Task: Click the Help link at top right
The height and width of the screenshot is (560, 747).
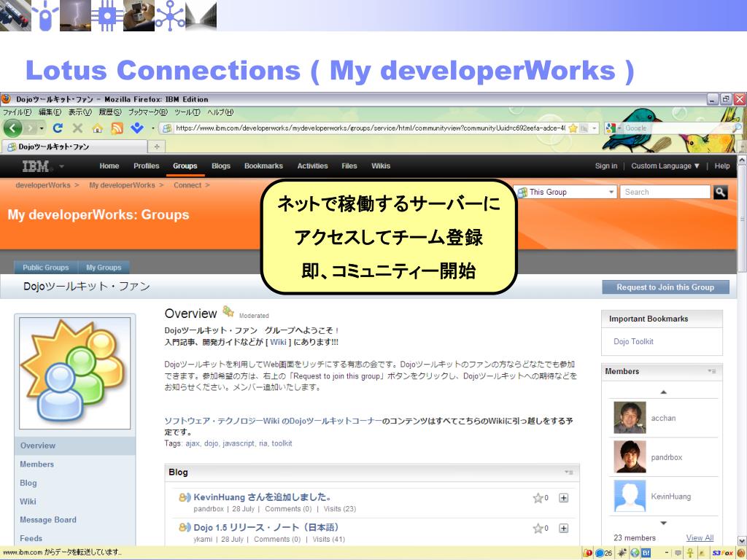Action: (x=721, y=166)
